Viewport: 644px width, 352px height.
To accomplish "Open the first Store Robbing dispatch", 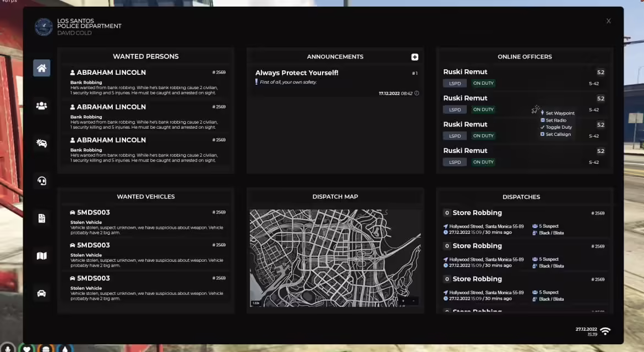I will point(477,213).
